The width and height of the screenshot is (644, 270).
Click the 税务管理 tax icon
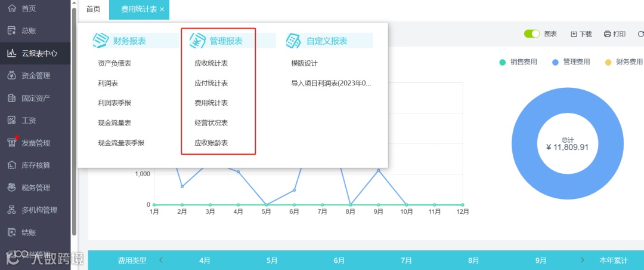[x=12, y=188]
